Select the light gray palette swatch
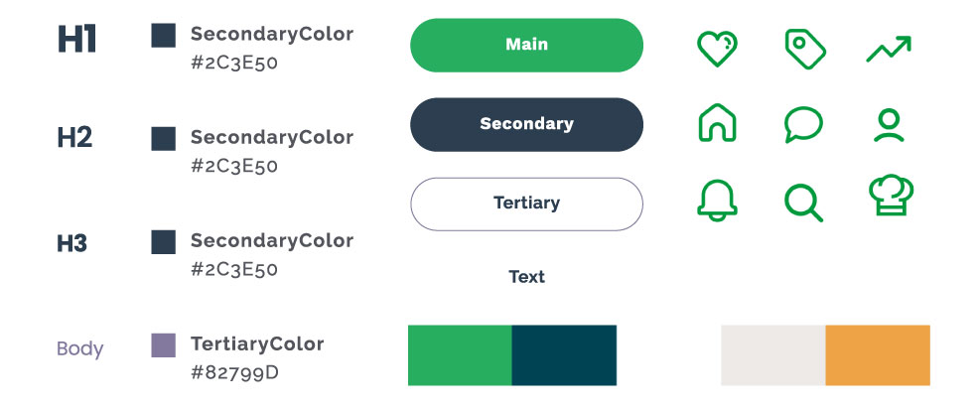The height and width of the screenshot is (410, 980). 773,355
